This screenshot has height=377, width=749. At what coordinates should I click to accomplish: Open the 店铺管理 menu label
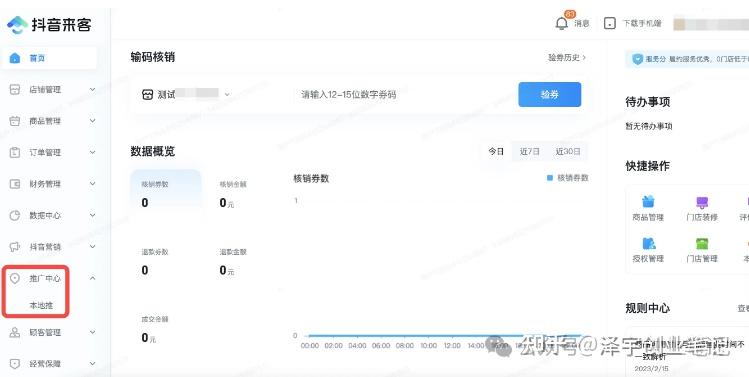point(45,89)
